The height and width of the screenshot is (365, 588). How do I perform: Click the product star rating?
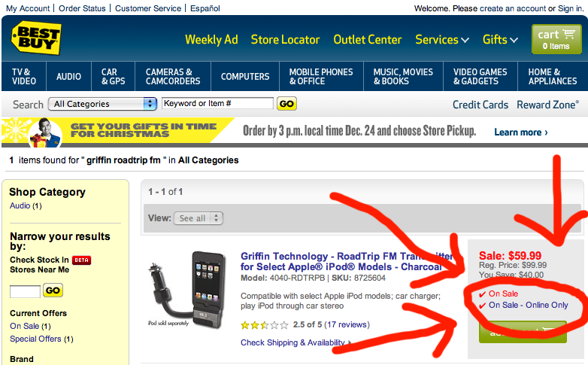coord(264,325)
